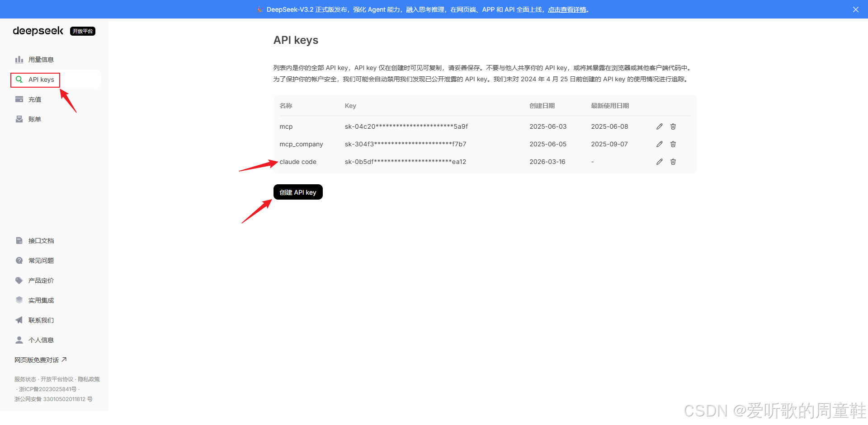Click the billing 账单 icon
The width and height of the screenshot is (868, 425).
pyautogui.click(x=19, y=119)
